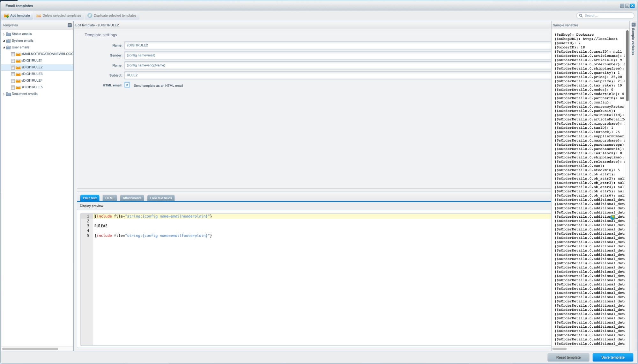Click the sDIGI1RULE4 envelope icon

pos(18,81)
